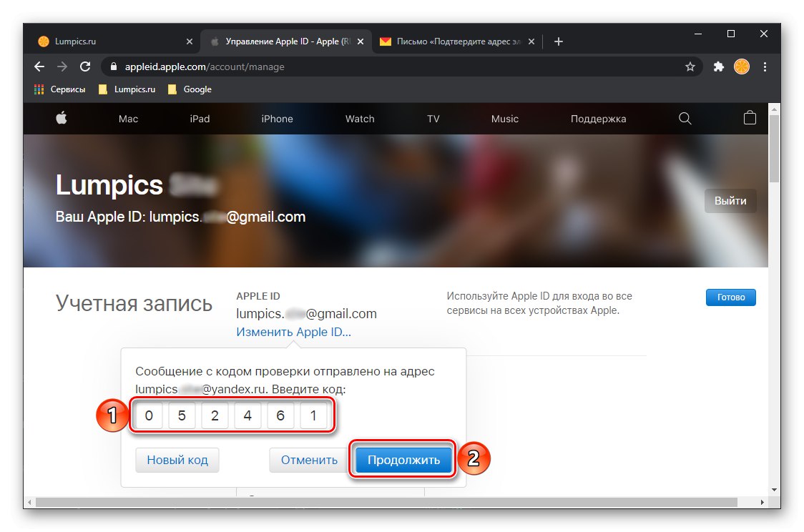Close the Lumpics.ru tab
The height and width of the screenshot is (532, 804).
tap(190, 41)
